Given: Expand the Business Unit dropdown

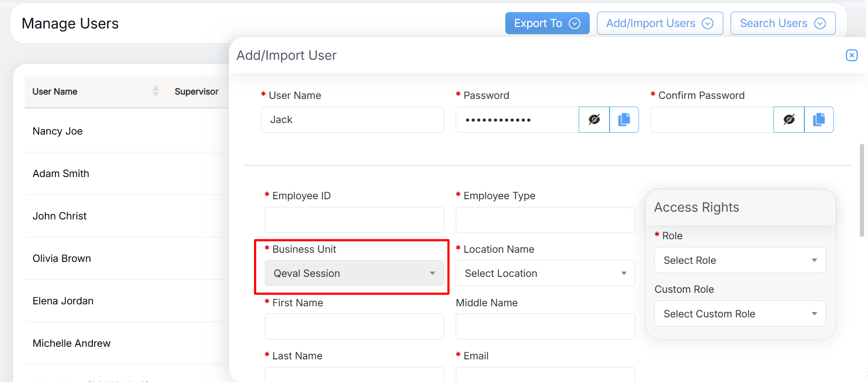Looking at the screenshot, I should [354, 273].
